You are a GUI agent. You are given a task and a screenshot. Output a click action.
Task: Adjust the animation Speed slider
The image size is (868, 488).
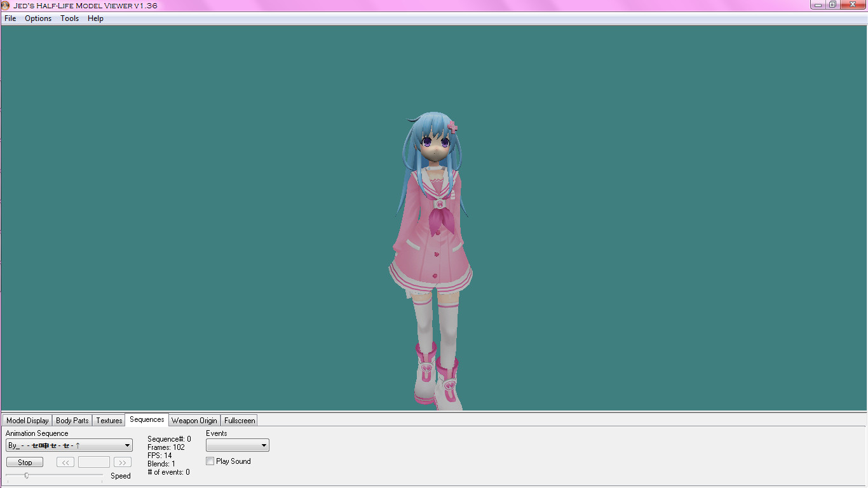(27, 475)
